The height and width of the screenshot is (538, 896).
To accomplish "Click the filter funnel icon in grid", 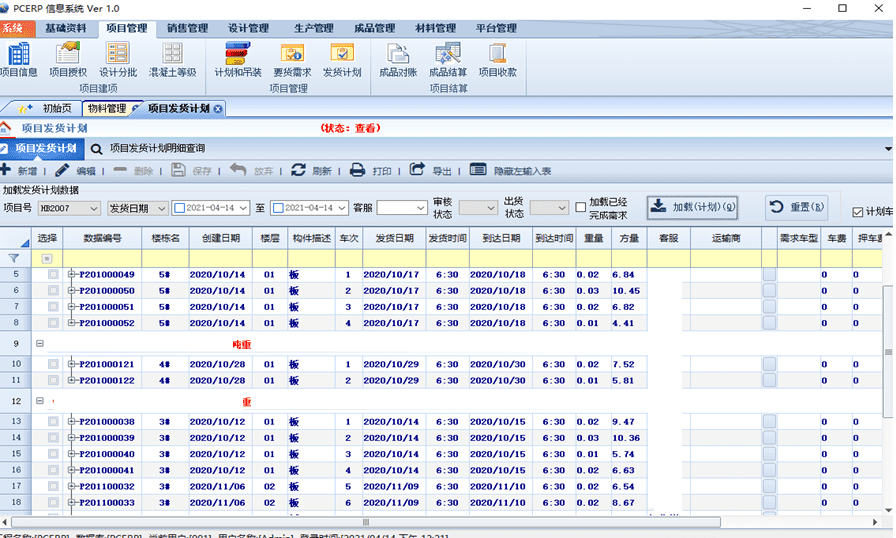I will click(x=14, y=258).
